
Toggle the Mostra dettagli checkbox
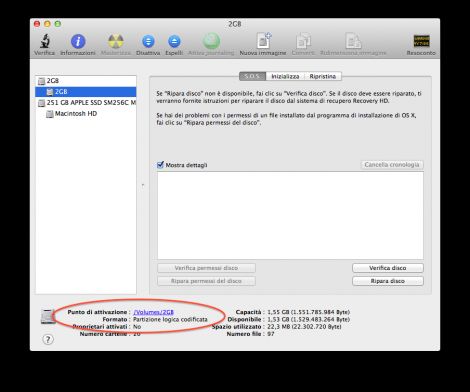pyautogui.click(x=160, y=165)
